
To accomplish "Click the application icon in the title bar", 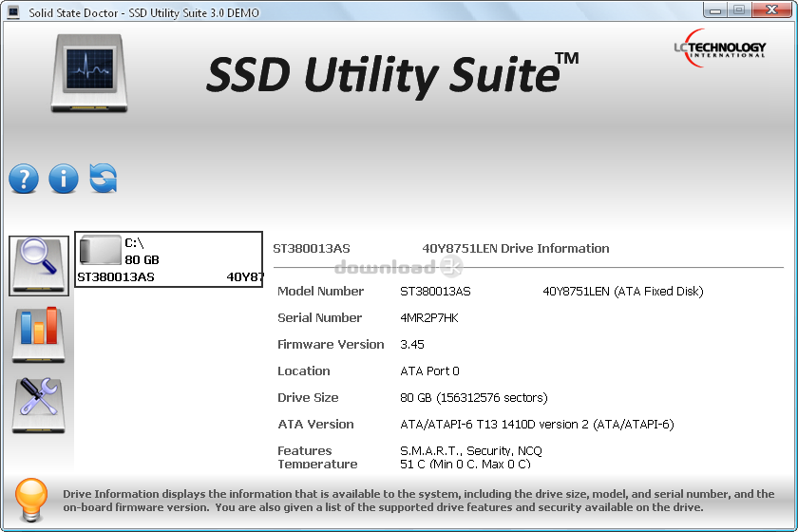I will (x=13, y=12).
